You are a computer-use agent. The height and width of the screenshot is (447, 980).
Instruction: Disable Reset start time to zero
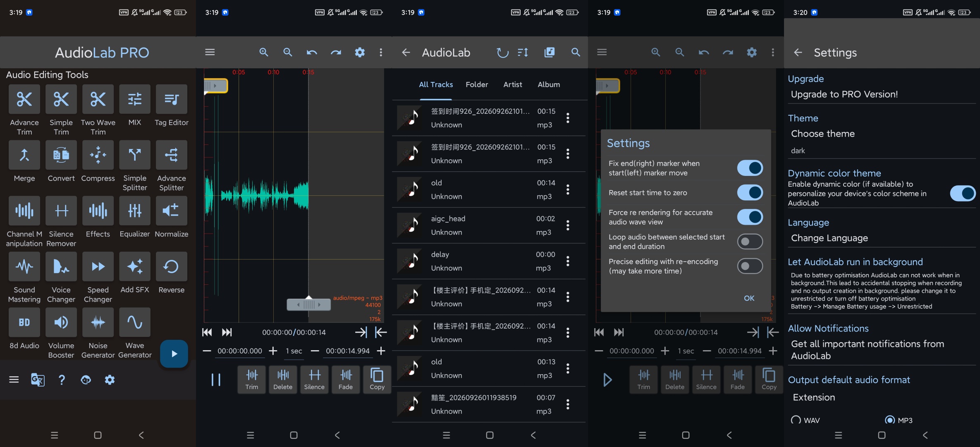pyautogui.click(x=750, y=192)
